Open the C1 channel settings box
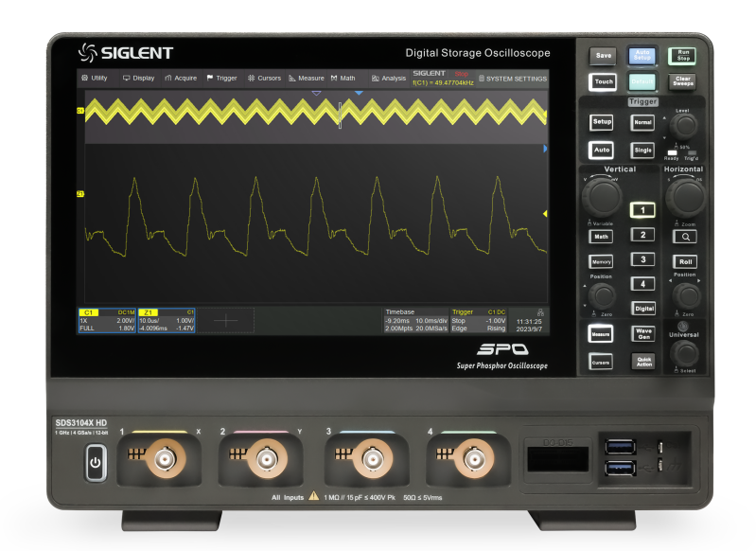The width and height of the screenshot is (756, 551). click(107, 320)
